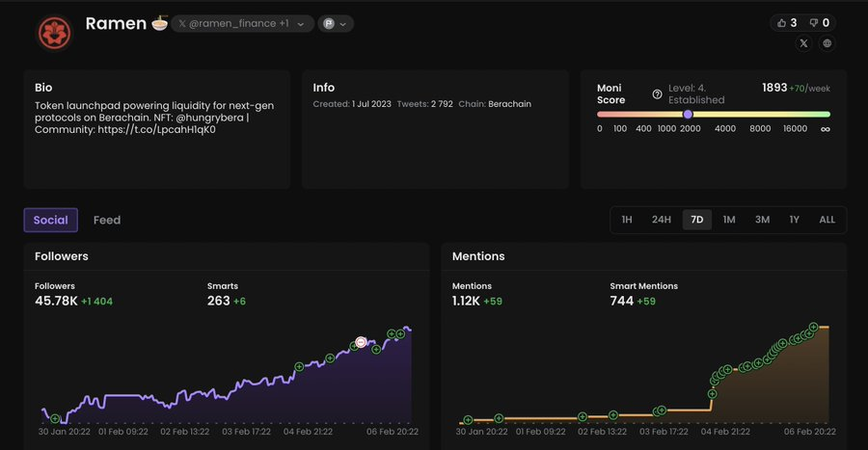The height and width of the screenshot is (450, 868).
Task: Choose the 7D time range
Action: pos(696,220)
